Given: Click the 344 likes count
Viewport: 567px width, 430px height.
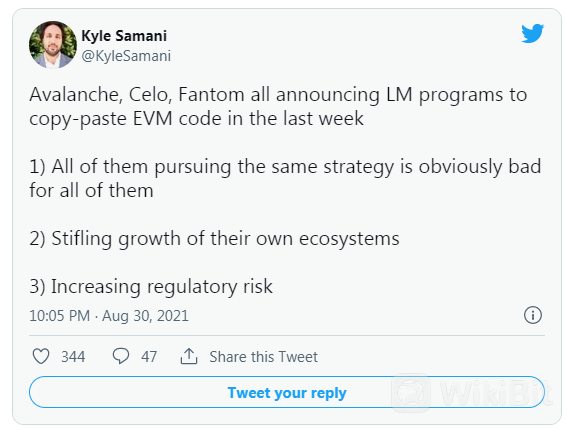Looking at the screenshot, I should tap(73, 357).
